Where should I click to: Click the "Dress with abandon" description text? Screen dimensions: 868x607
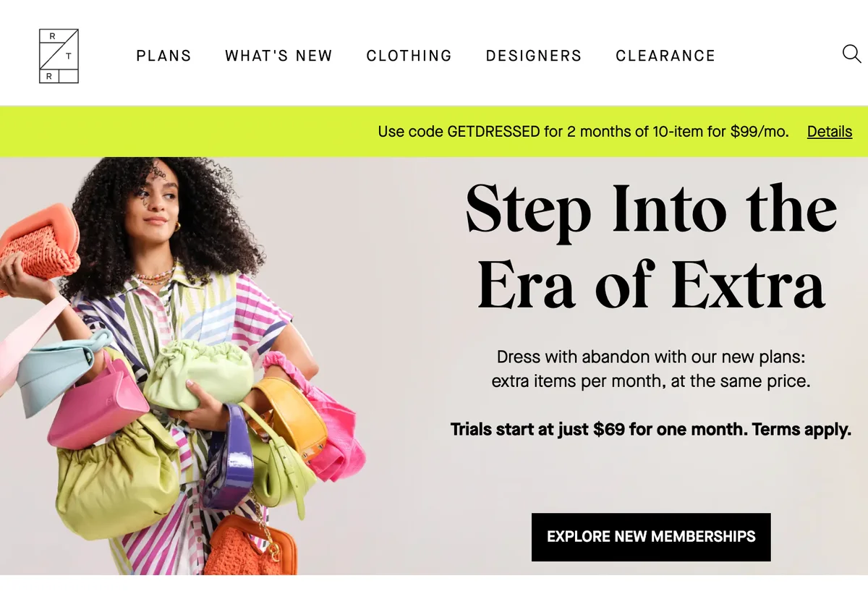[650, 369]
